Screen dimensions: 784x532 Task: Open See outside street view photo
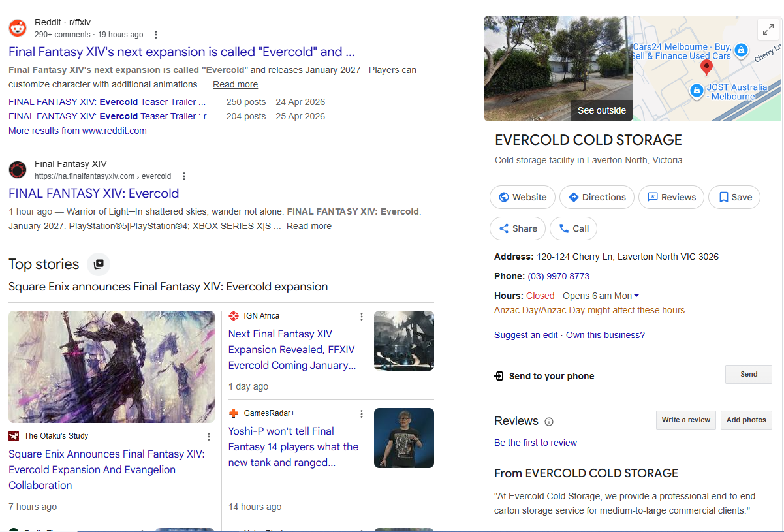coord(558,69)
